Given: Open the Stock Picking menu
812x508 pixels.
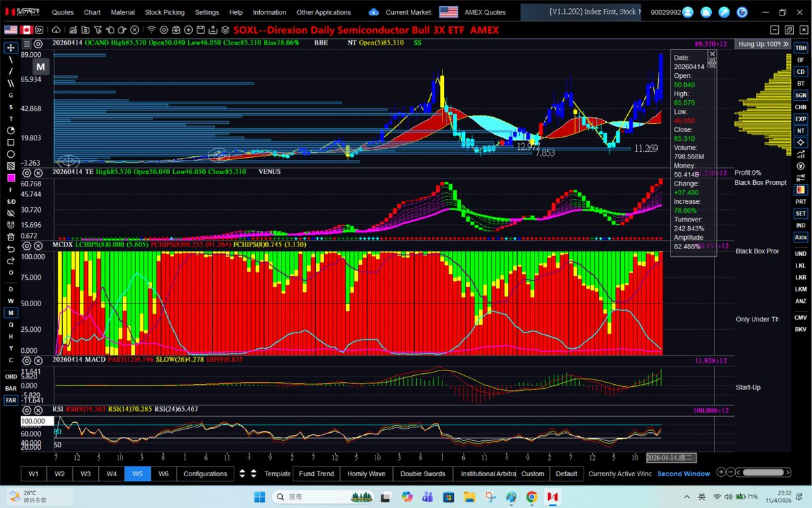Looking at the screenshot, I should point(164,12).
